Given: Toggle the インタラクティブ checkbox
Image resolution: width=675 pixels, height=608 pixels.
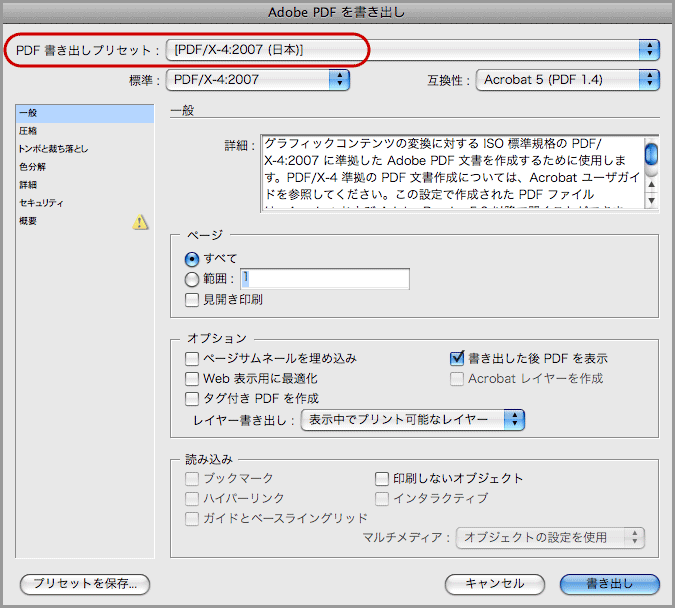Looking at the screenshot, I should click(382, 499).
